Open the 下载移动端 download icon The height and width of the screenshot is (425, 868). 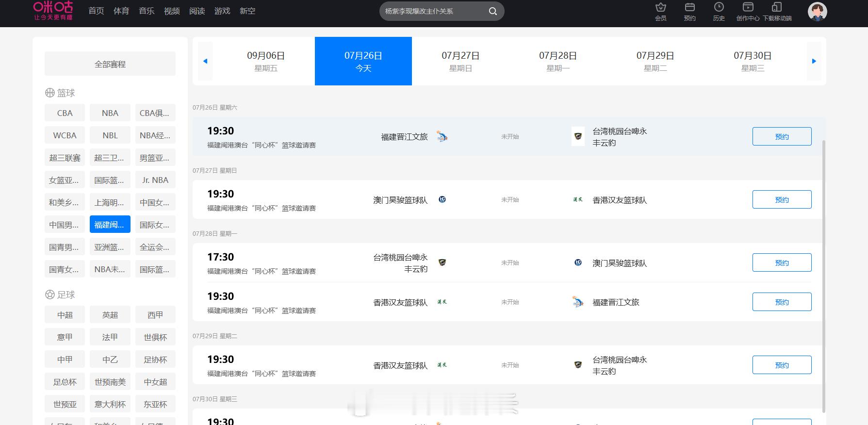coord(777,11)
